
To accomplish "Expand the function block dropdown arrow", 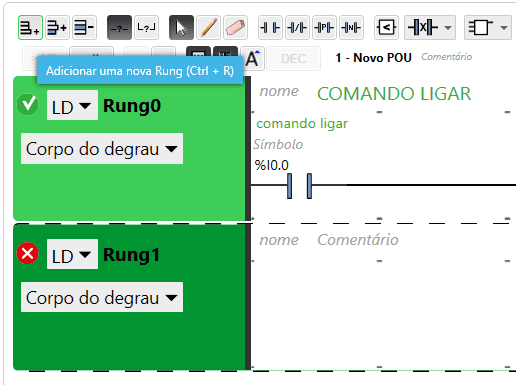I will [x=504, y=27].
